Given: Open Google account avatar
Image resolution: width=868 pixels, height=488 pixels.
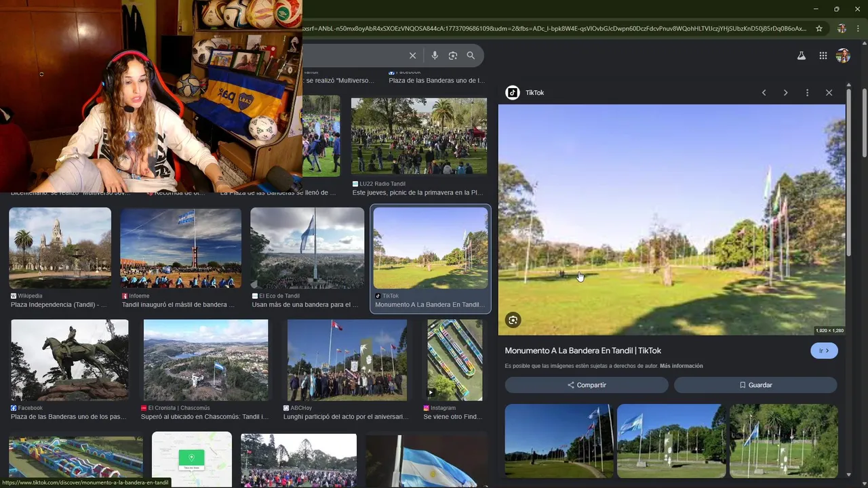Looking at the screenshot, I should [x=843, y=56].
